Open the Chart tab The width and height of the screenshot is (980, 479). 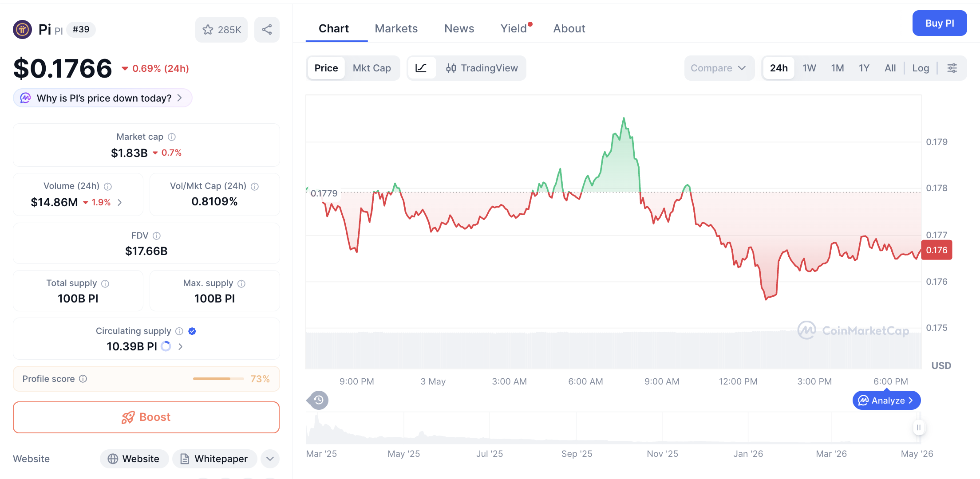[334, 28]
